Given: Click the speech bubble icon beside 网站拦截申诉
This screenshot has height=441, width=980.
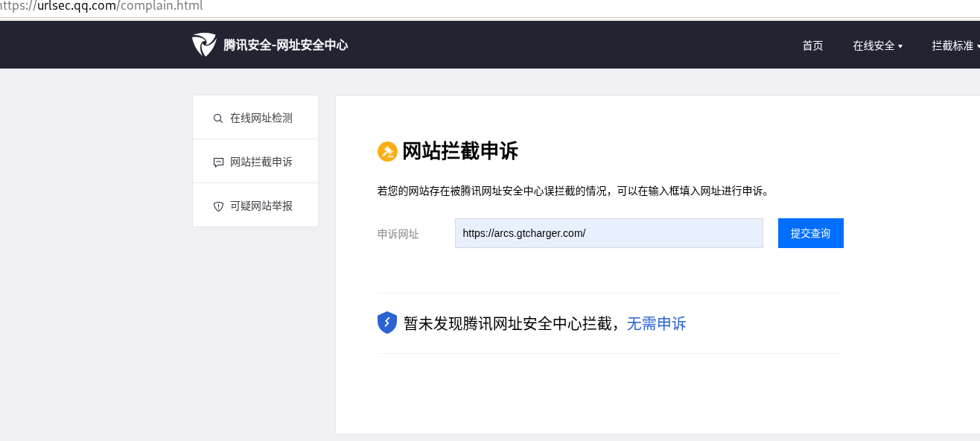Looking at the screenshot, I should click(x=218, y=162).
